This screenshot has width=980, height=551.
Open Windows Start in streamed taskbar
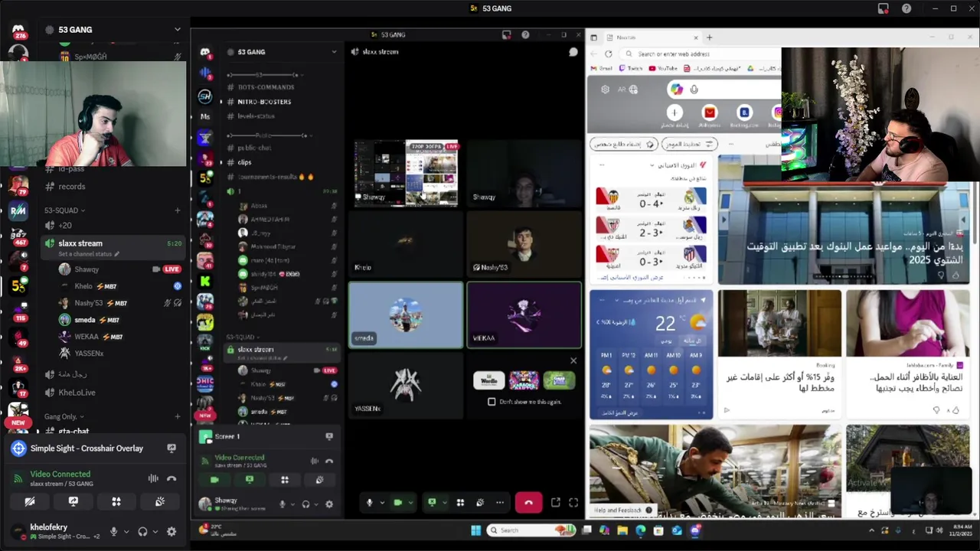475,530
